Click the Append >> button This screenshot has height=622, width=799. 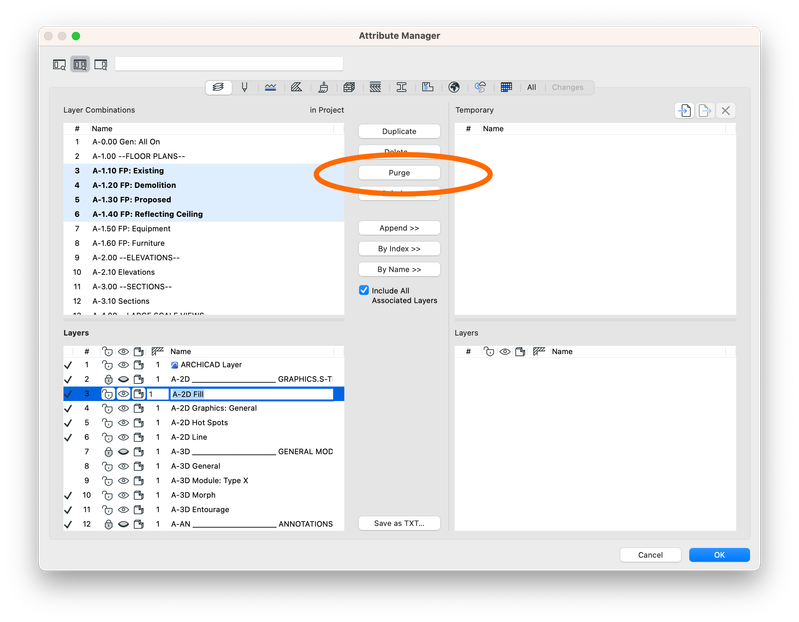(399, 228)
